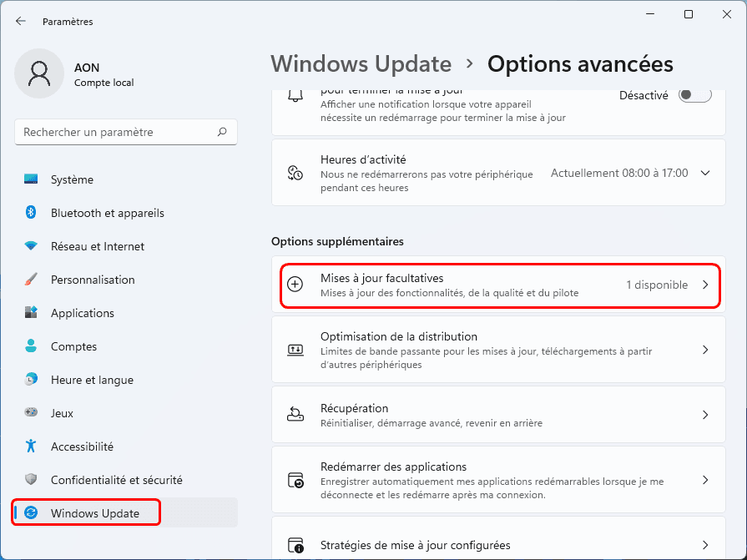Click the Accessibilité person icon
The image size is (747, 560).
(31, 446)
